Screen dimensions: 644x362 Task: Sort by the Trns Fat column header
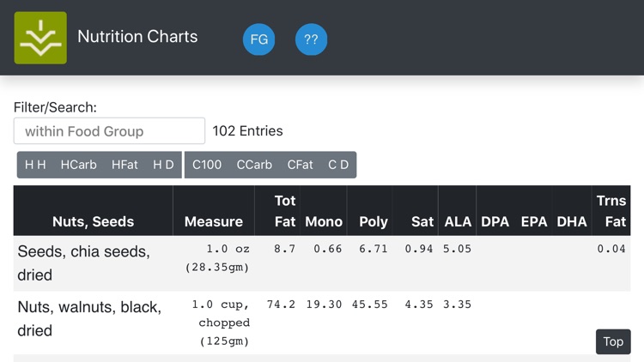click(x=611, y=210)
